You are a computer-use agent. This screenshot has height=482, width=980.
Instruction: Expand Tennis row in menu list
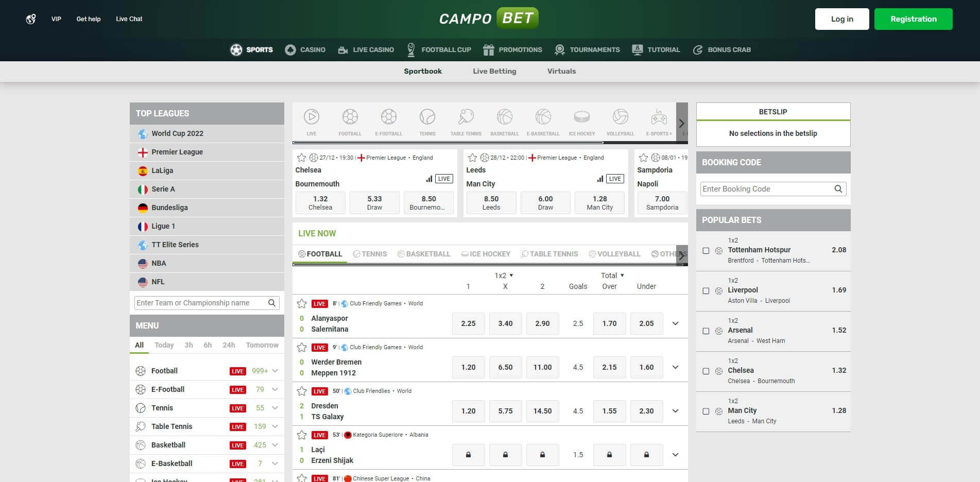275,408
